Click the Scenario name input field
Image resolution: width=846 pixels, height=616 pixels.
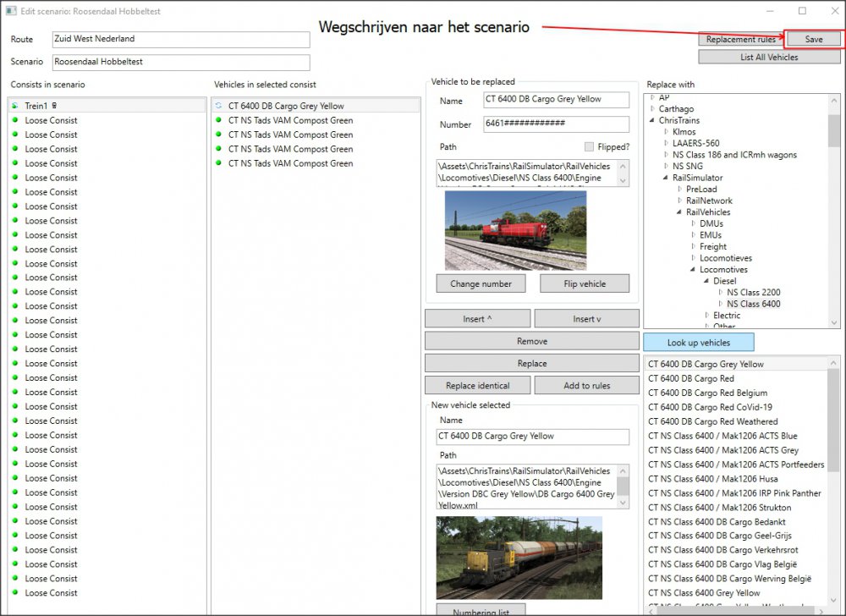(180, 63)
